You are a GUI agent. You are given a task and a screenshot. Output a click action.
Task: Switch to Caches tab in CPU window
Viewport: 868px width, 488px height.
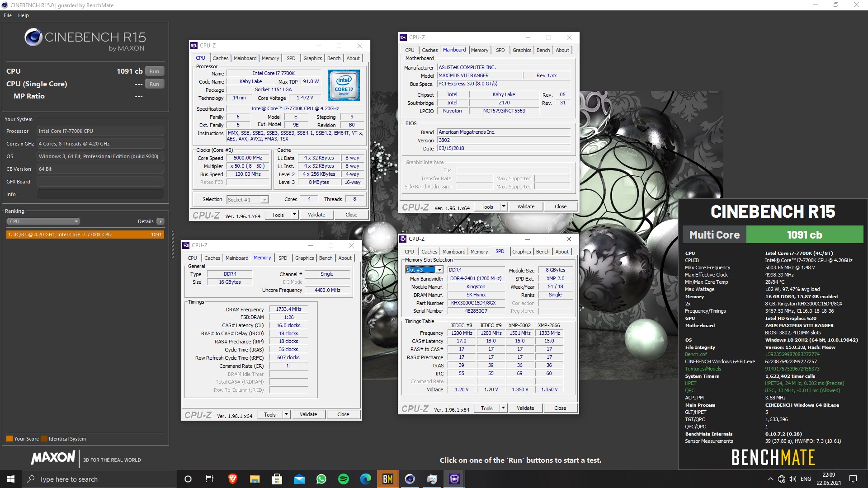tap(220, 58)
